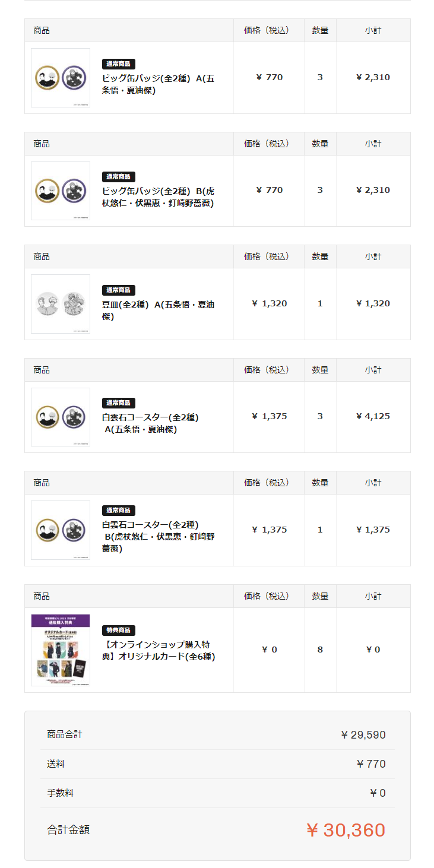
Task: Click the 特典商品 badge on the bonus card
Action: coord(119,630)
